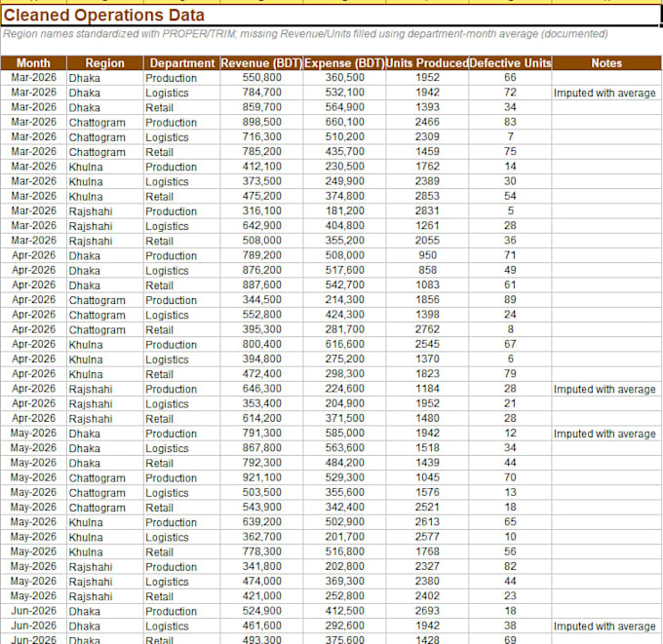Viewport: 663px width, 644px height.
Task: Select revenue cell 543,900
Action: (261, 507)
